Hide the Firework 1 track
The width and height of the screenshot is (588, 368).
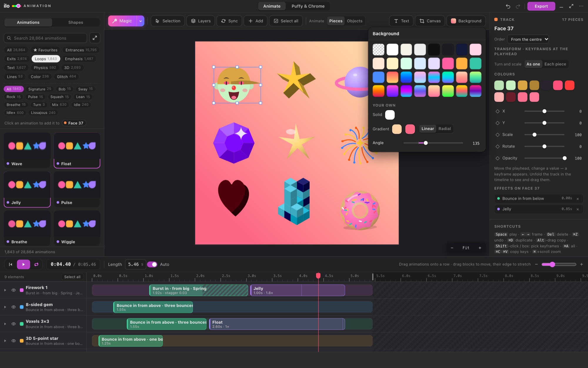(14, 290)
